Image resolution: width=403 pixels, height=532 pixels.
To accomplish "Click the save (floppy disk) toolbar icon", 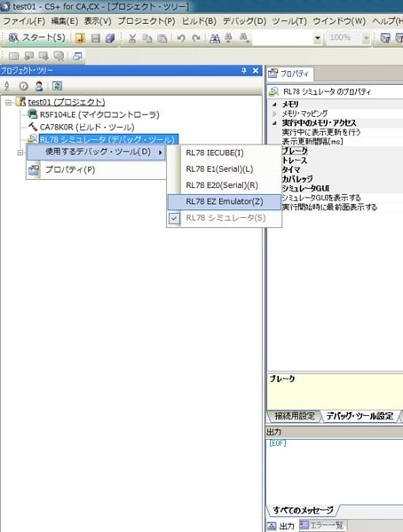I will (x=96, y=38).
